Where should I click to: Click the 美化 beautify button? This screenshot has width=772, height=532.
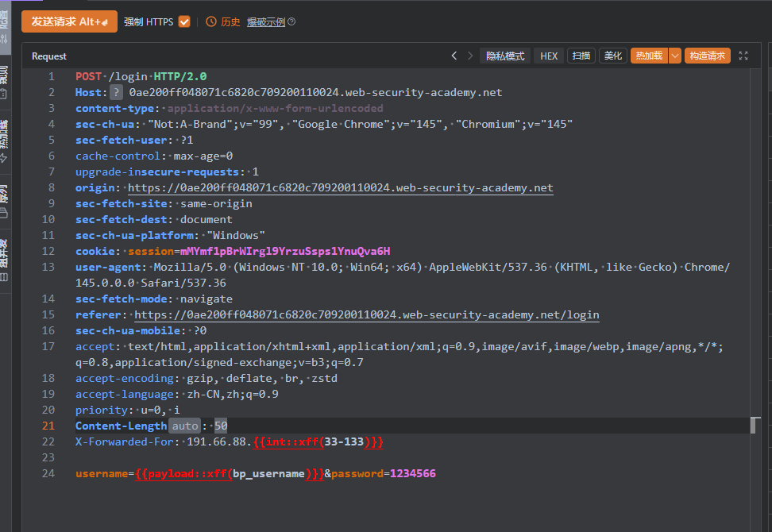[613, 56]
